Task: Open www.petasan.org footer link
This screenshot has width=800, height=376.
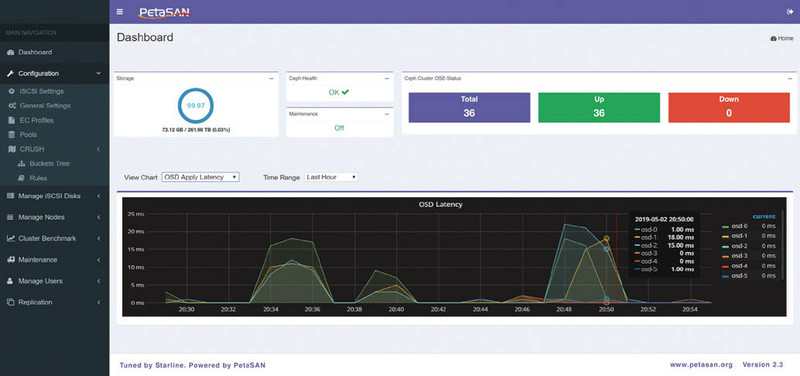Action: point(701,365)
